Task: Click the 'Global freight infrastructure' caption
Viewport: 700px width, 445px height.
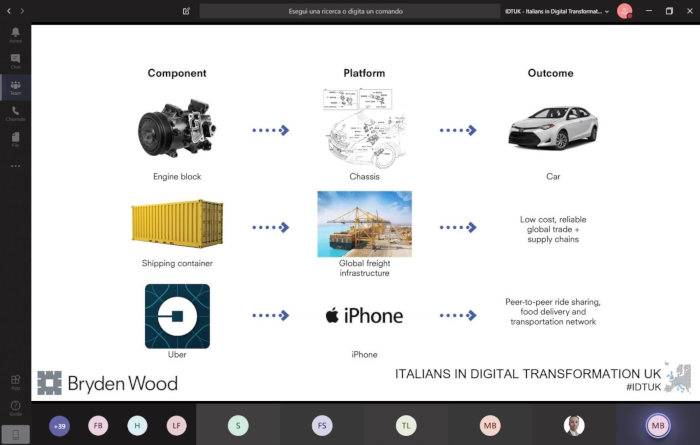Action: point(364,268)
